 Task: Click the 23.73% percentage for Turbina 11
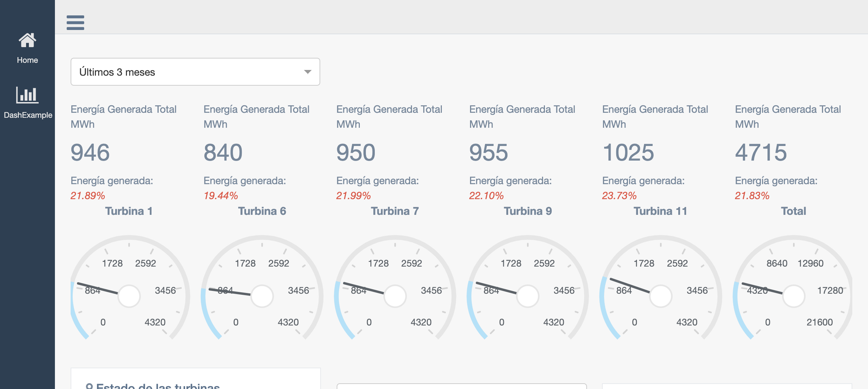tap(619, 196)
